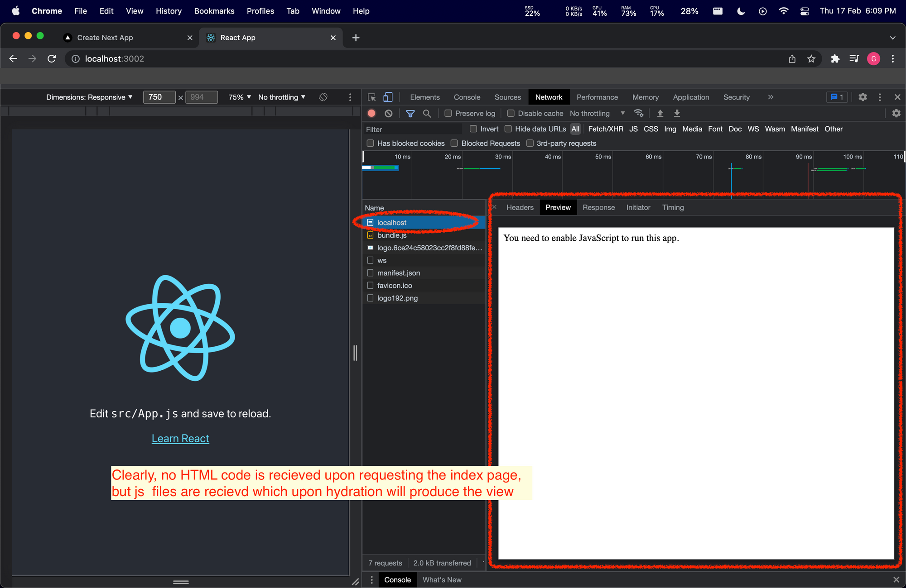Go back using the browser back arrow
The height and width of the screenshot is (588, 906).
(x=13, y=59)
